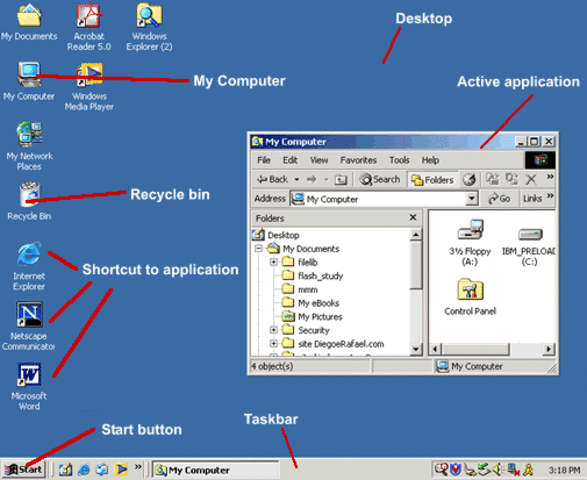Viewport: 587px width, 480px height.
Task: Click the Copy To toolbar icon
Action: [x=511, y=179]
